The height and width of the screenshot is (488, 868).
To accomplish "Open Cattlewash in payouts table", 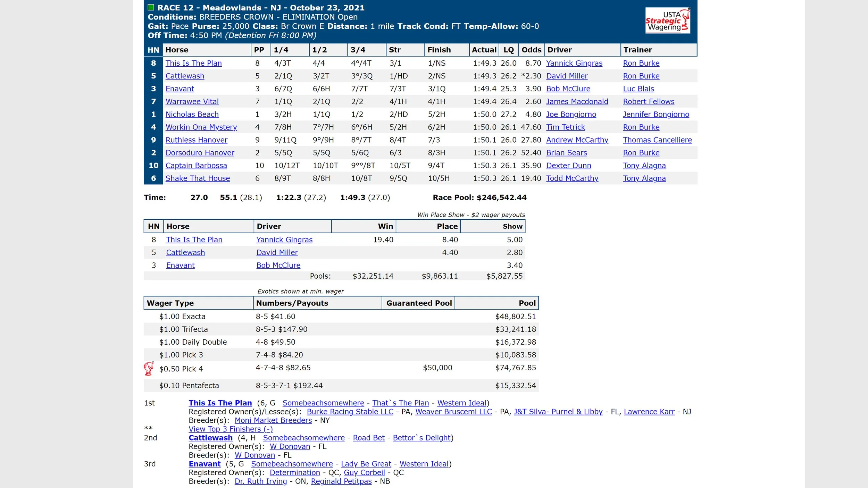I will [185, 253].
